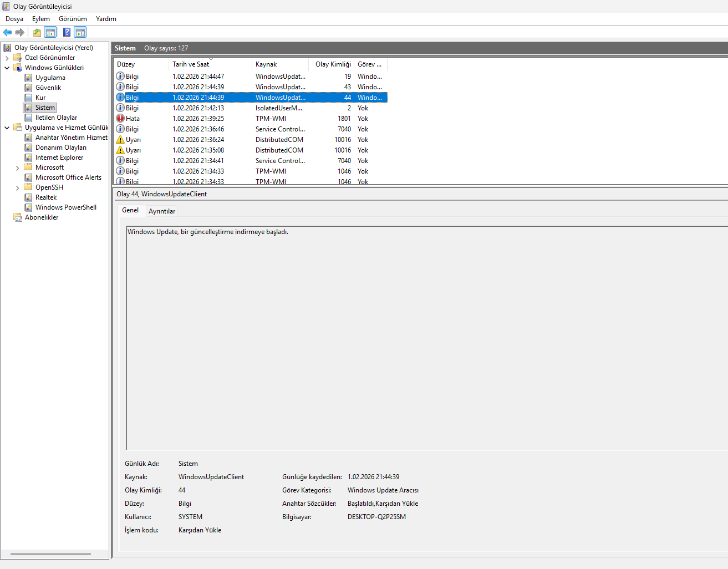Viewport: 728px width, 569px height.
Task: Expand the Microsoft folder node
Action: [x=17, y=167]
